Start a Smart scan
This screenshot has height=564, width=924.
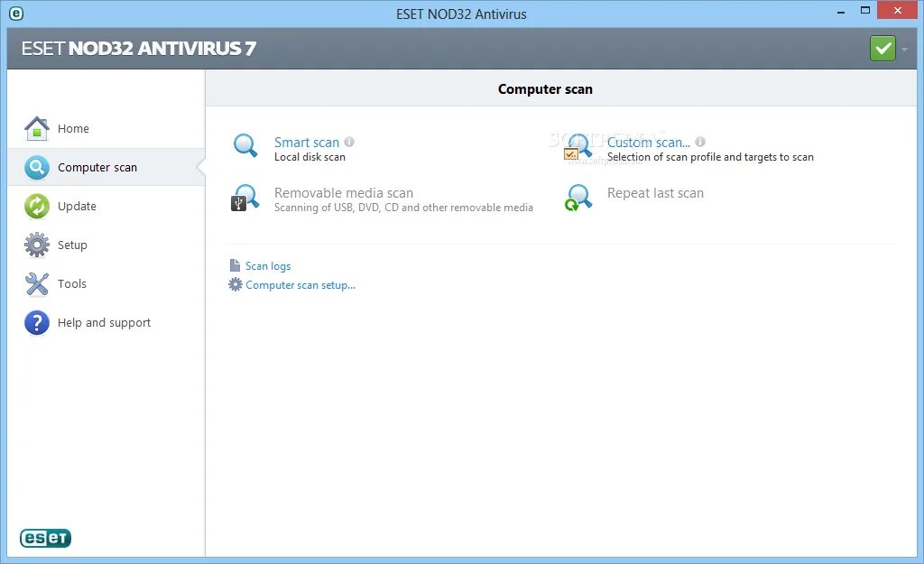point(307,142)
